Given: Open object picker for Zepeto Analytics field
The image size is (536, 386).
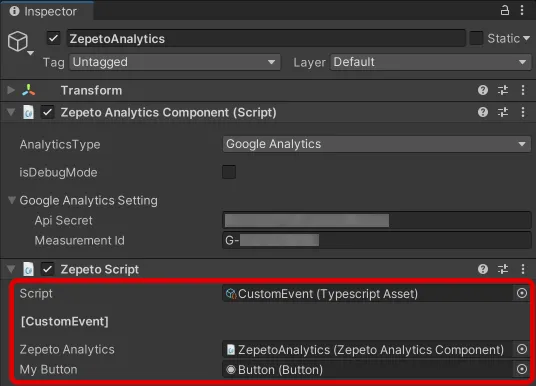Looking at the screenshot, I should click(x=522, y=349).
